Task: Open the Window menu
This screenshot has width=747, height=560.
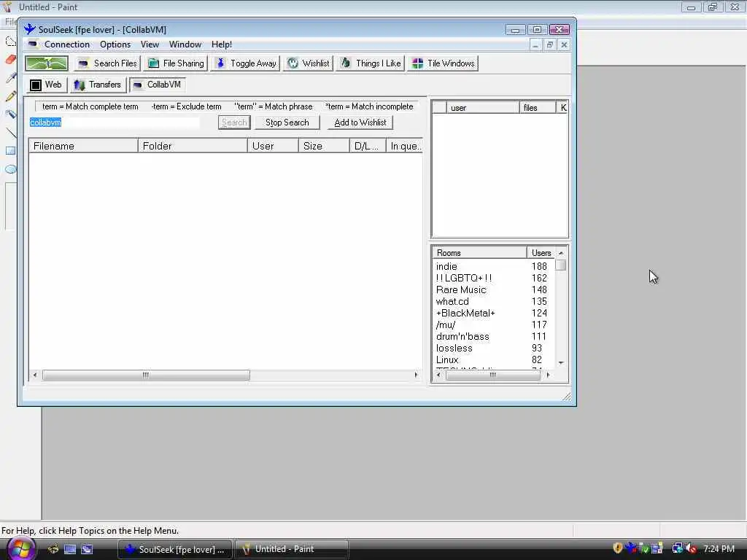Action: click(185, 44)
